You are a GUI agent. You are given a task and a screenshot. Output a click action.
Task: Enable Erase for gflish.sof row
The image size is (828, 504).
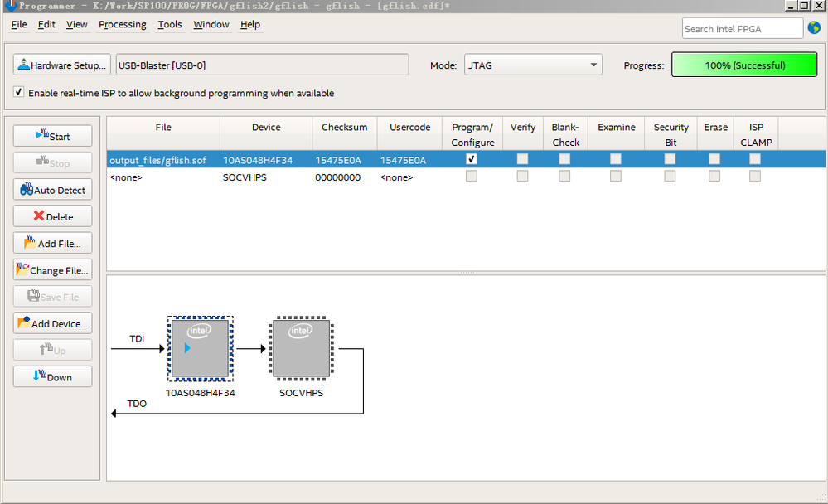point(714,159)
